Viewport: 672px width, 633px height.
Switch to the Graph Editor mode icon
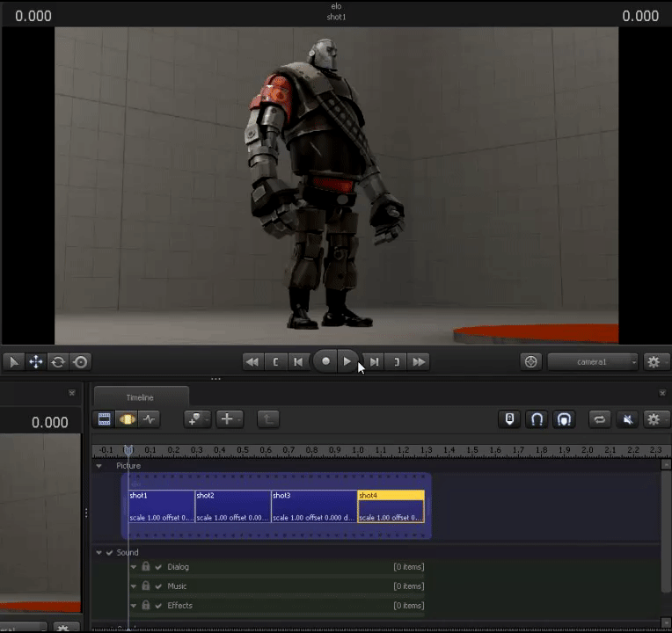[x=150, y=419]
